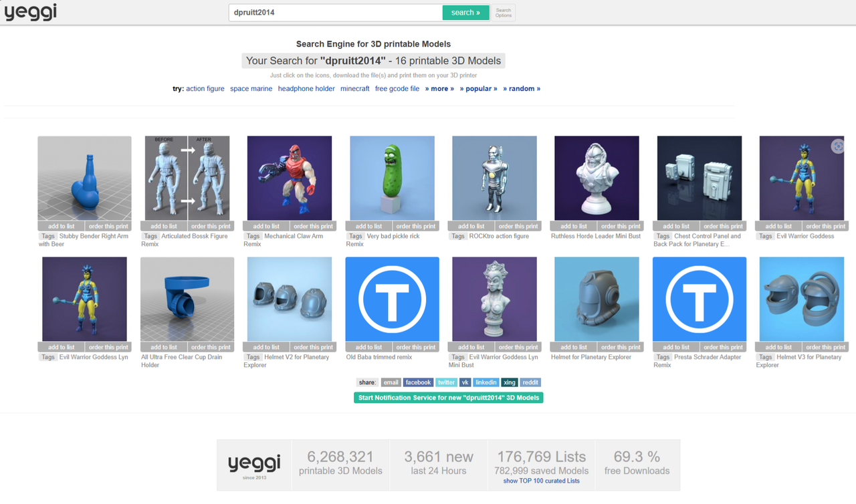Share the search on linkedin

tap(486, 382)
